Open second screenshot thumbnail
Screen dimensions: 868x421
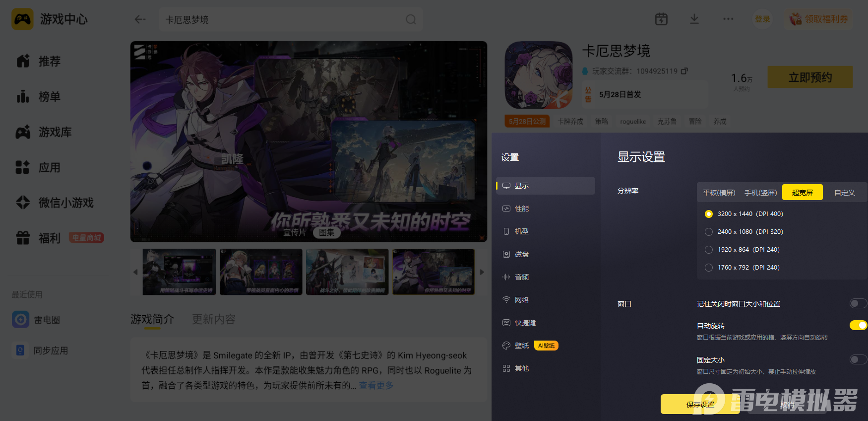[x=261, y=272]
